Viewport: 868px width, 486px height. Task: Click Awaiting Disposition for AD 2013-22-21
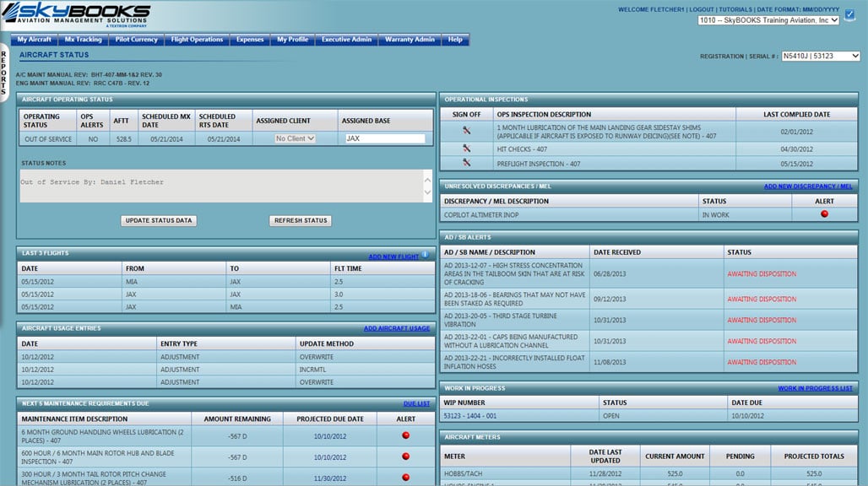tap(762, 362)
